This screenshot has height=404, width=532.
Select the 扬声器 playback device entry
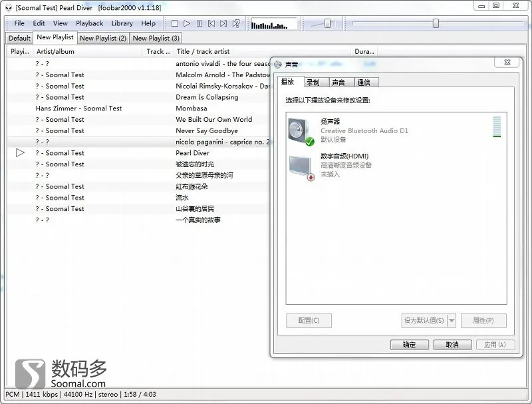point(396,130)
